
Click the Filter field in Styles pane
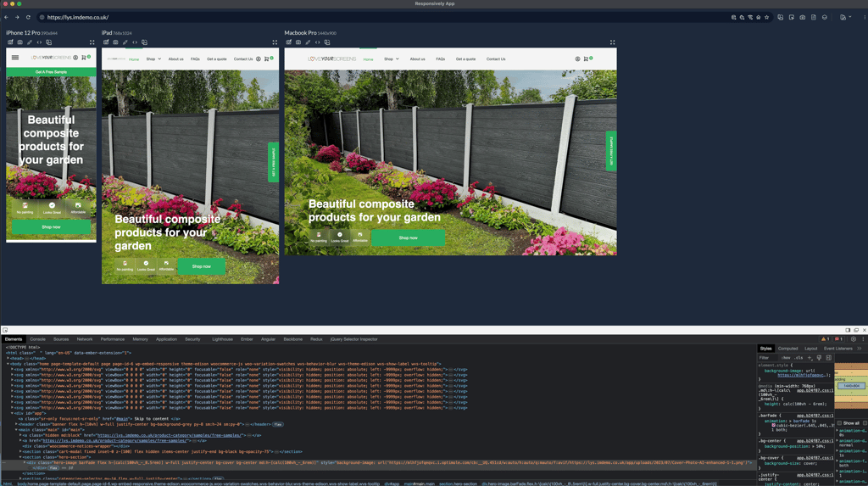point(768,358)
